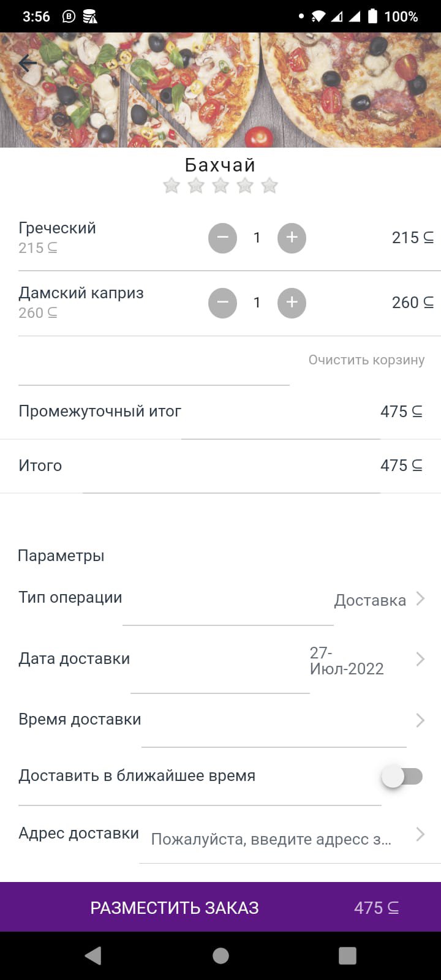
Task: Open Тип операции chevron next to Доставка
Action: [420, 598]
